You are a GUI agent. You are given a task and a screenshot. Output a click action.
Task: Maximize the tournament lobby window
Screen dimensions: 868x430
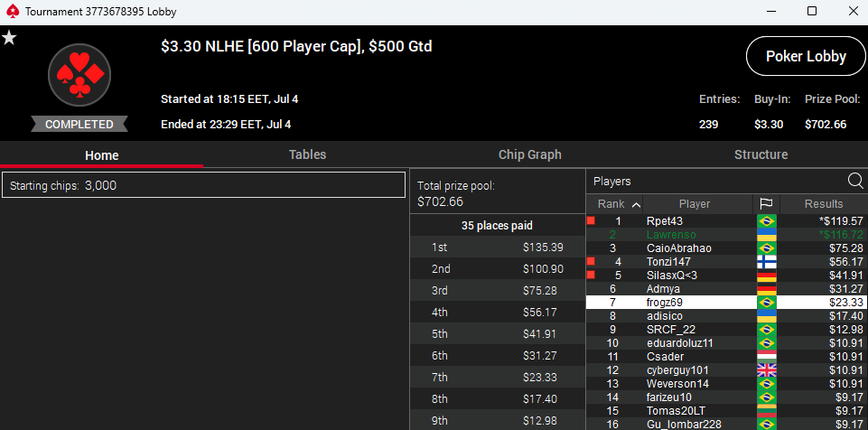[x=811, y=11]
